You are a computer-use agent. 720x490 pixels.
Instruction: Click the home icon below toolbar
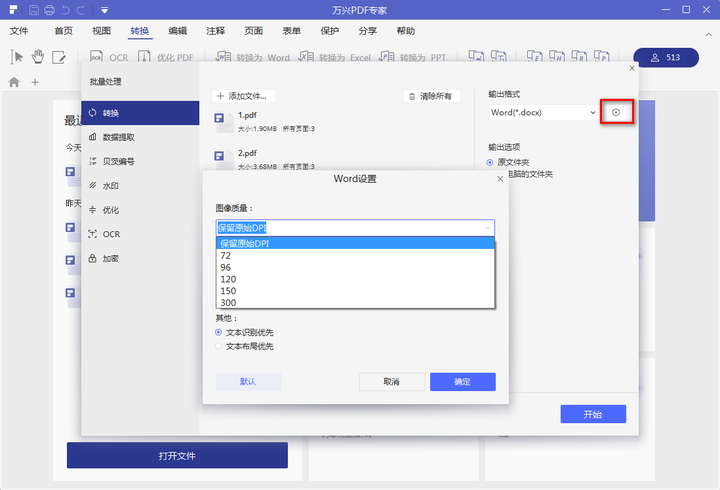point(14,82)
